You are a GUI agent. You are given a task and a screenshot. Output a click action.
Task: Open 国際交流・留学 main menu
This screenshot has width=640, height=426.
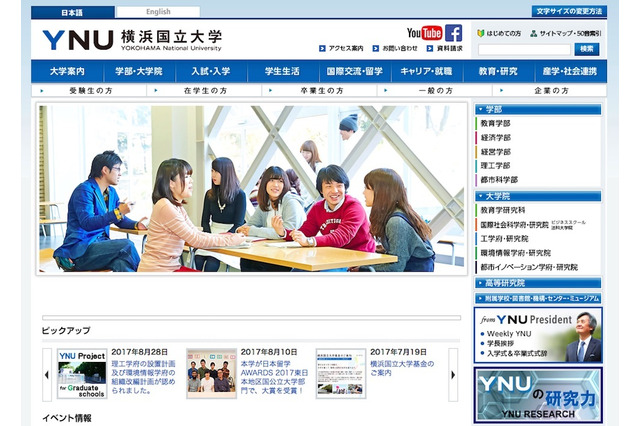point(355,71)
